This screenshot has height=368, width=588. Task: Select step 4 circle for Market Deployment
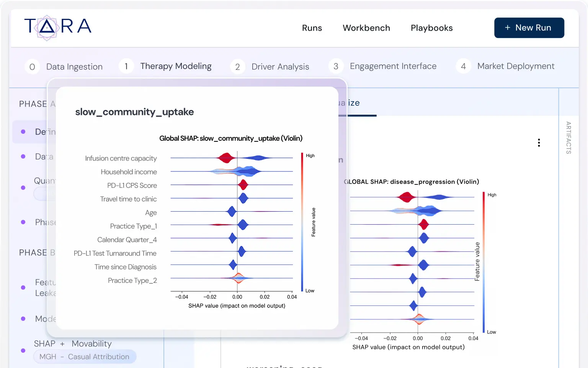click(x=463, y=66)
